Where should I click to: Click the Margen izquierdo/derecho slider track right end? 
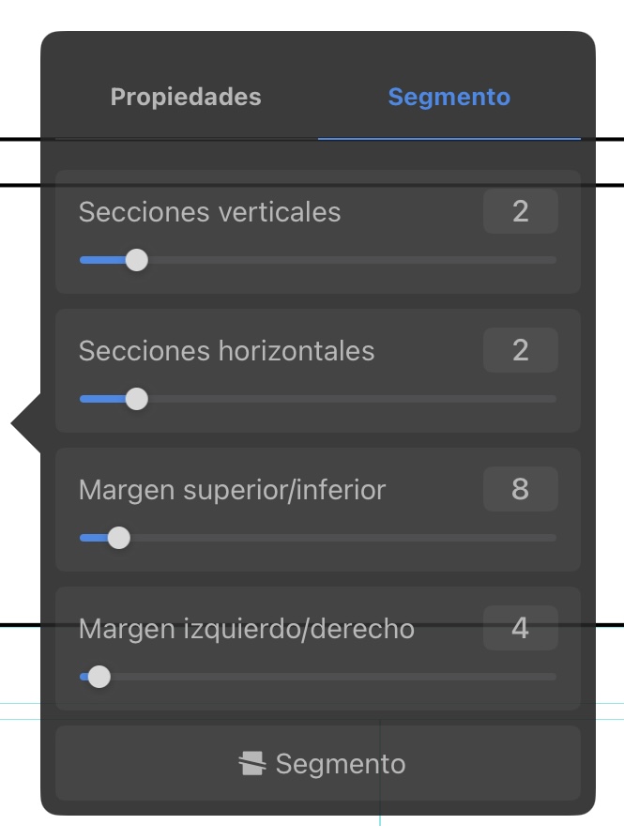click(552, 677)
